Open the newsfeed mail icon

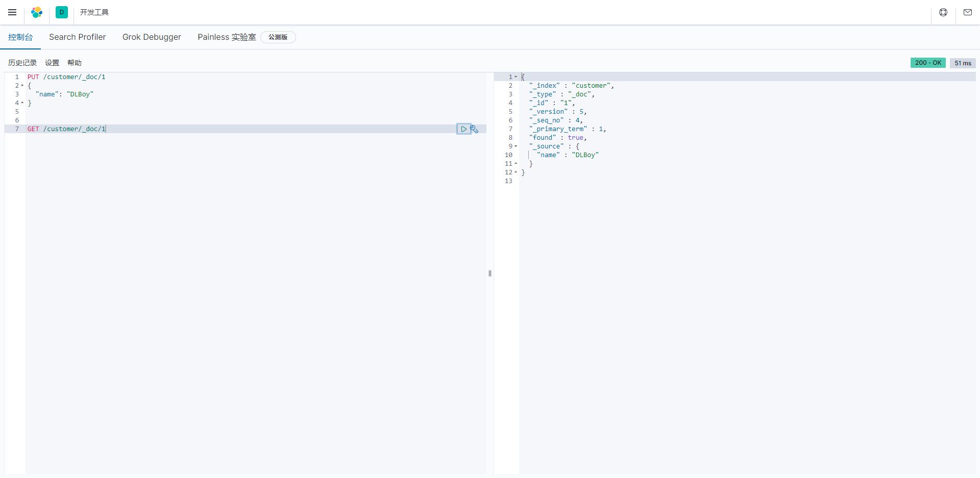pos(968,12)
